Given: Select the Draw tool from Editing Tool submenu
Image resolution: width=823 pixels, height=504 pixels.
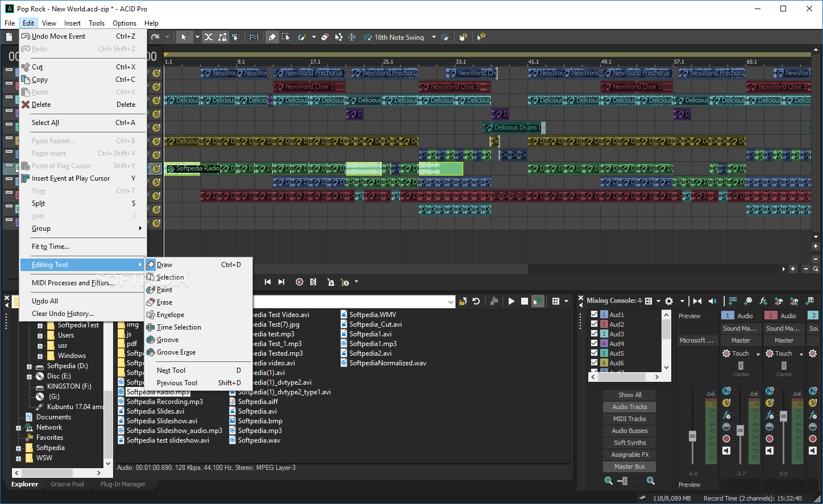Looking at the screenshot, I should pos(165,264).
